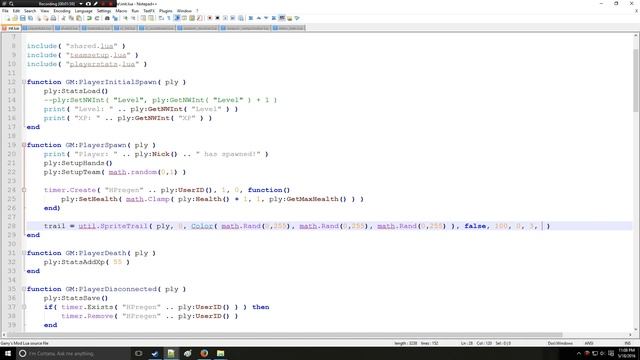Copy selection using toolbar icon

click(x=71, y=18)
